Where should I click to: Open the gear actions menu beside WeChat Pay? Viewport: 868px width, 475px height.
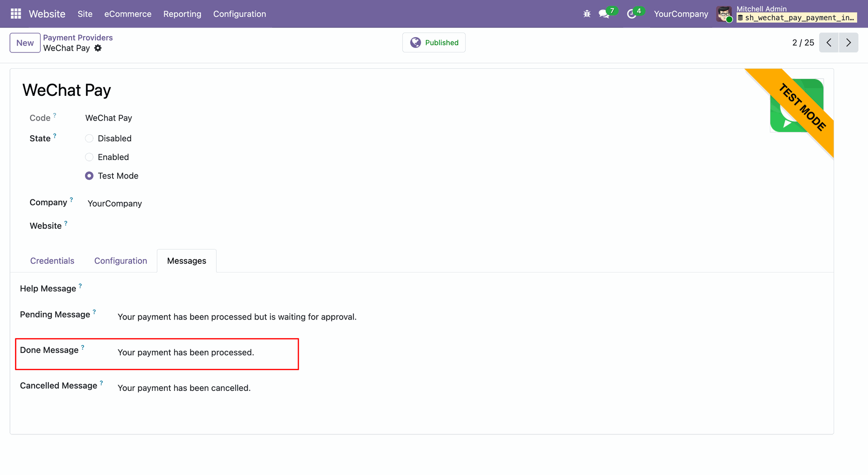click(x=98, y=48)
